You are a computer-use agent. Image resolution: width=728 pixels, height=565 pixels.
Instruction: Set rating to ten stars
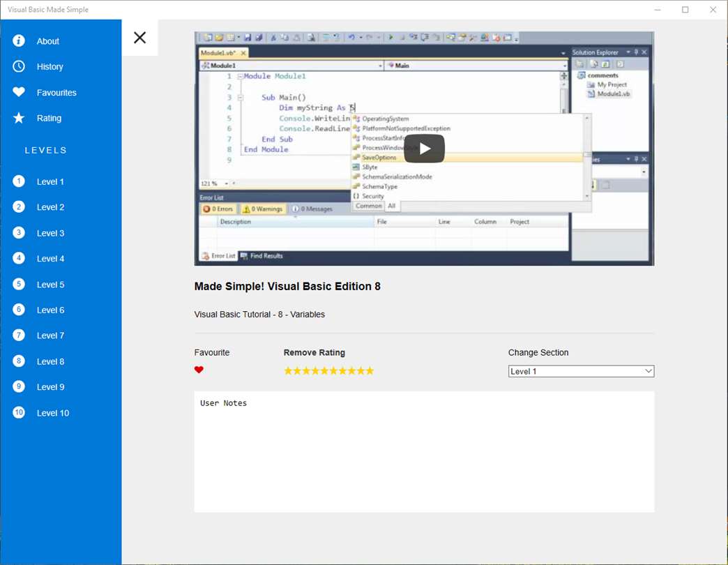370,370
